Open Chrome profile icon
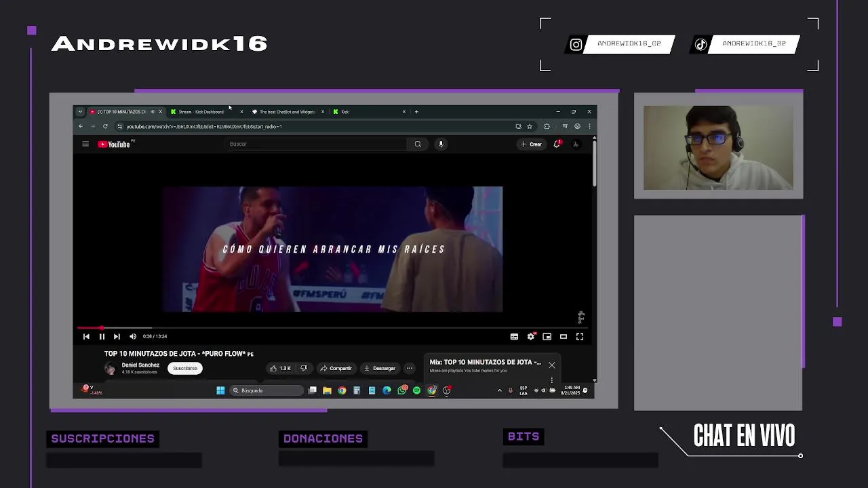 (577, 126)
